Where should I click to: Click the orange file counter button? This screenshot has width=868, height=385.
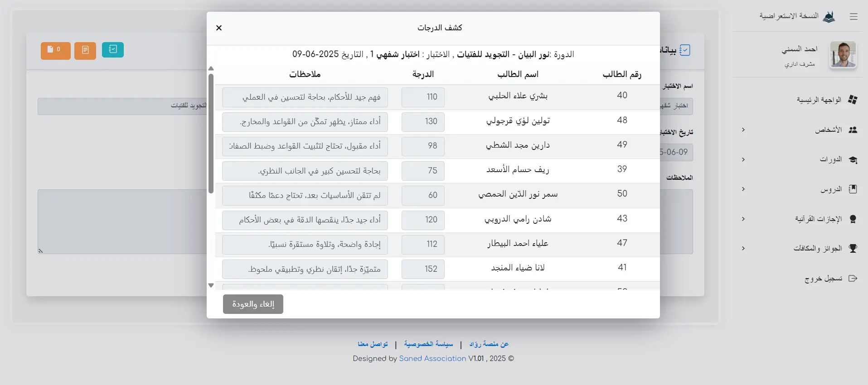tap(55, 50)
